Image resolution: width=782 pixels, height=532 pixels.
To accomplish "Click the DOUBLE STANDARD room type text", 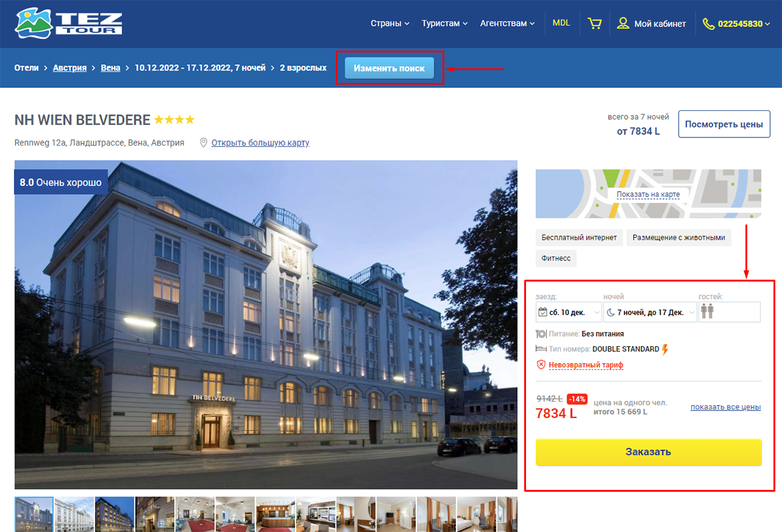I will tap(626, 349).
